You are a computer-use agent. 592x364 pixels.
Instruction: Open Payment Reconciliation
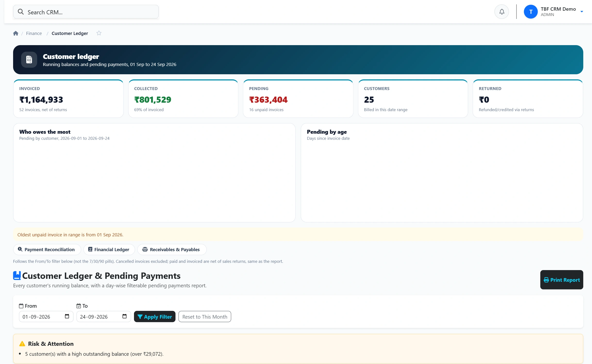coord(47,249)
